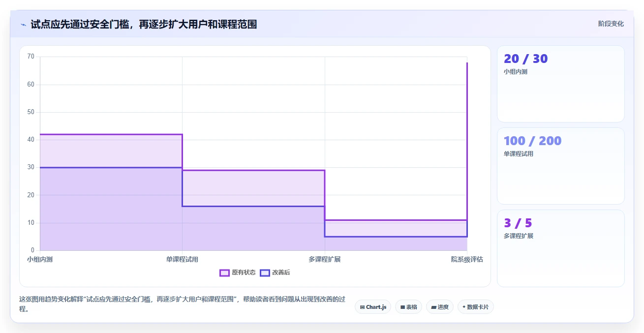Viewport: 644px width, 333px height.
Task: Click the 阶段变化 label in the header
Action: pyautogui.click(x=611, y=24)
